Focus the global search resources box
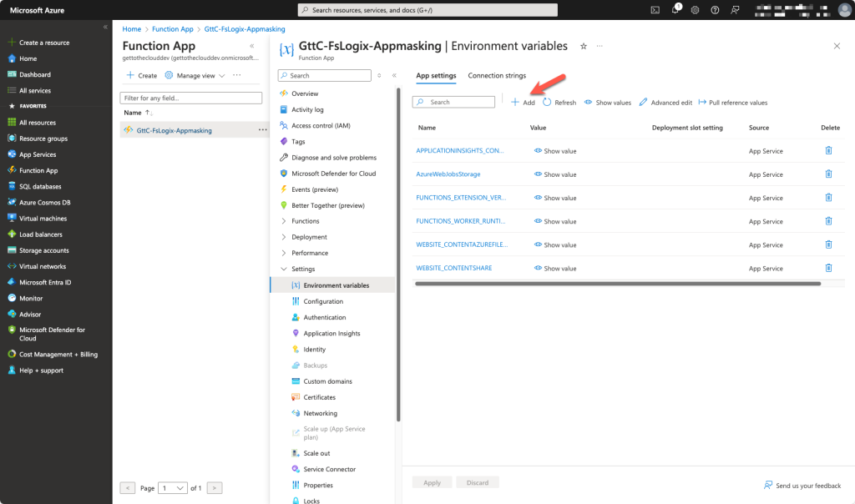Image resolution: width=855 pixels, height=504 pixels. coord(427,10)
